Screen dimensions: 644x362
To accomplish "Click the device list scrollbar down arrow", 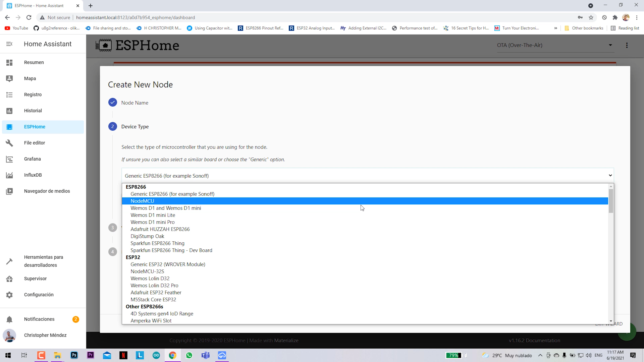I will 611,321.
